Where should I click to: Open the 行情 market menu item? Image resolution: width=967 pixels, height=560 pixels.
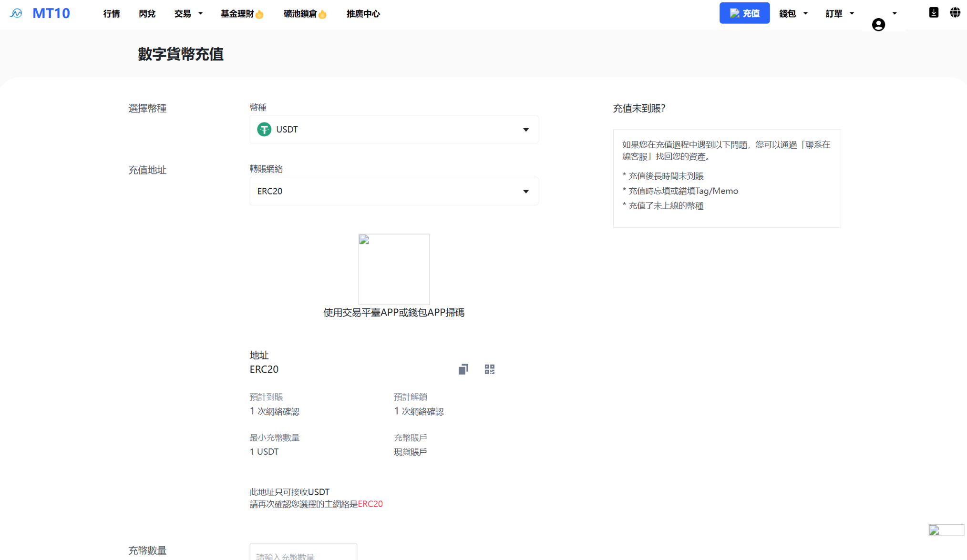tap(111, 14)
